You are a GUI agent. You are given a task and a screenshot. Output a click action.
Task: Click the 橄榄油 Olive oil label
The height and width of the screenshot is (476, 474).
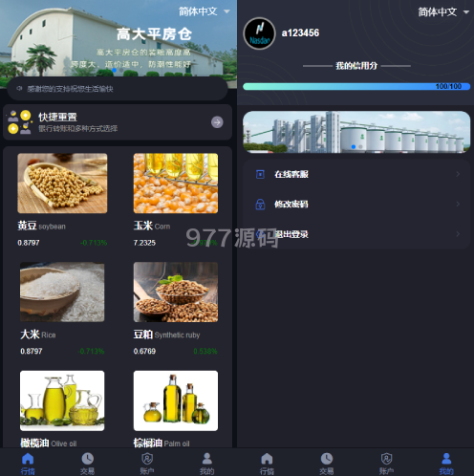tap(49, 443)
